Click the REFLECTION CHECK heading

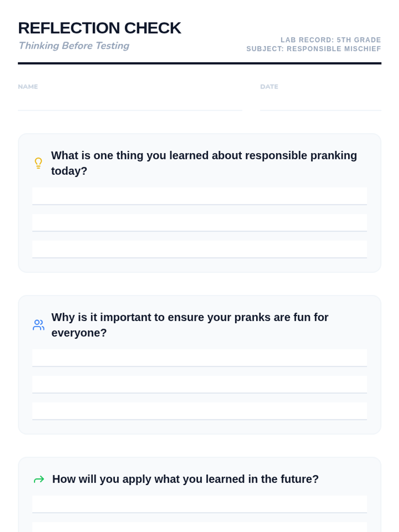coord(99,28)
